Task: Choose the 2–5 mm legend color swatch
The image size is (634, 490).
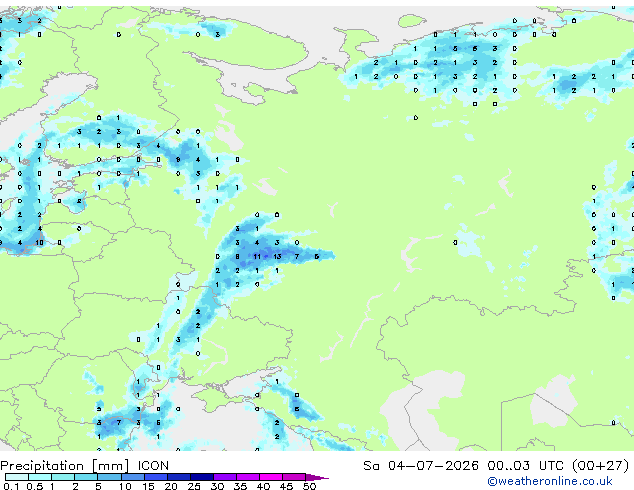Action: (x=86, y=477)
